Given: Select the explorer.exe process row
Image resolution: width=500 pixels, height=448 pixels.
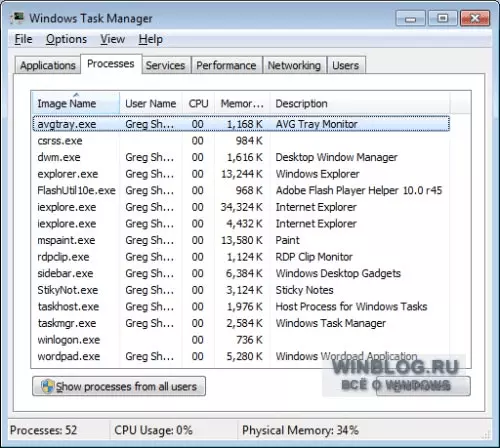Looking at the screenshot, I should (x=241, y=174).
